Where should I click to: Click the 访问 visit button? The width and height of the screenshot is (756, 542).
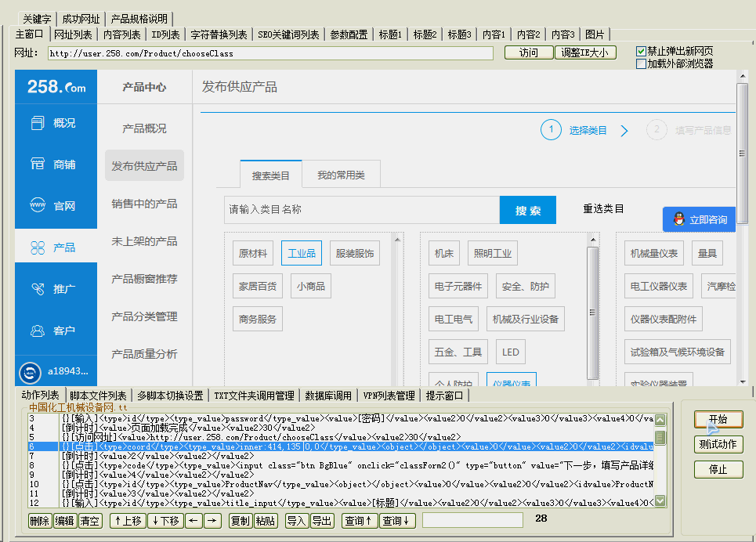pyautogui.click(x=529, y=52)
